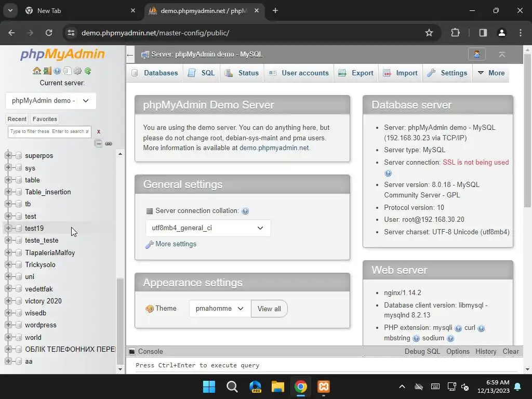
Task: Click the navigation tree scroll down arrow
Action: click(x=120, y=369)
